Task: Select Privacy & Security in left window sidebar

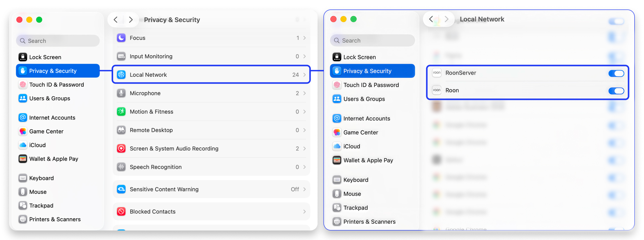Action: pos(58,71)
